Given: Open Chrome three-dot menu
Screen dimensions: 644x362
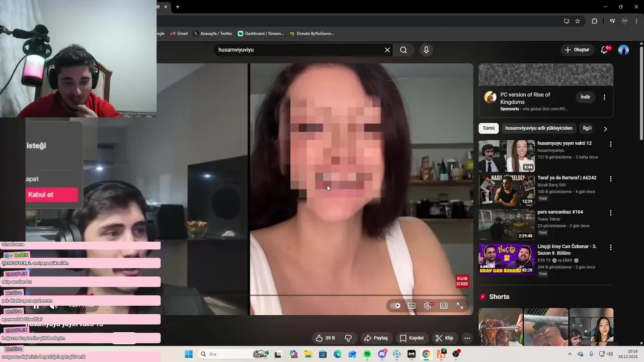Looking at the screenshot, I should (637, 21).
